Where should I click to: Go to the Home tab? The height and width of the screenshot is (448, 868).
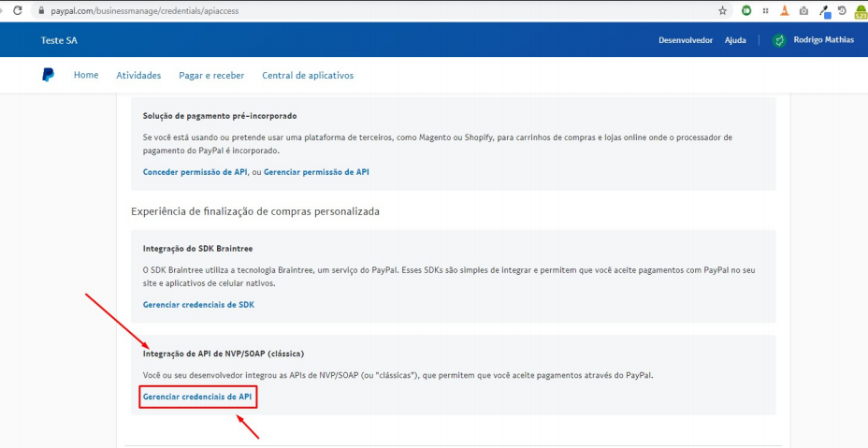(86, 75)
